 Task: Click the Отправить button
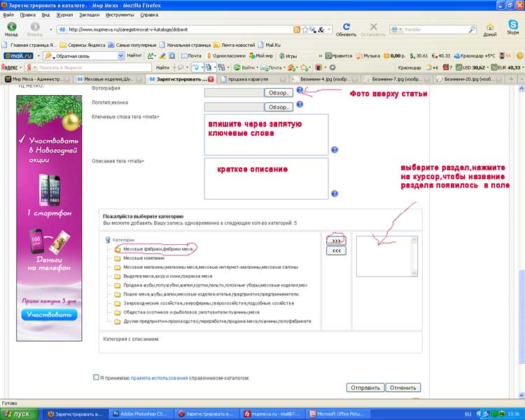click(365, 387)
